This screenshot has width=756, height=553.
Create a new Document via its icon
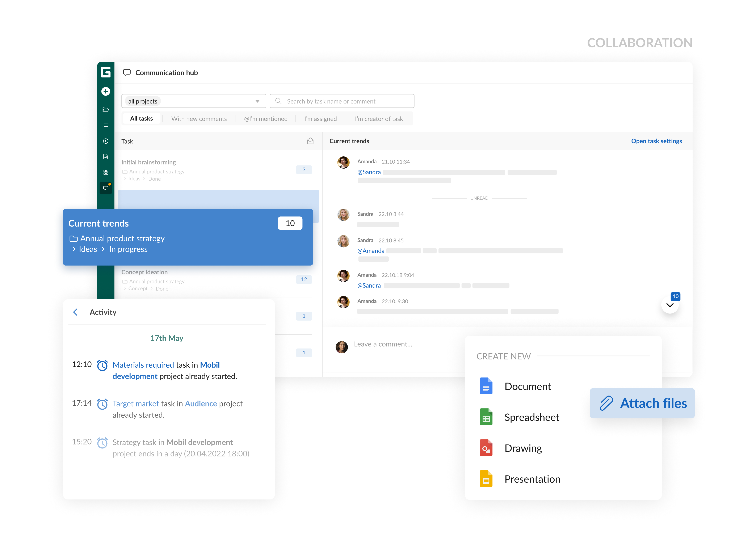[x=486, y=386]
